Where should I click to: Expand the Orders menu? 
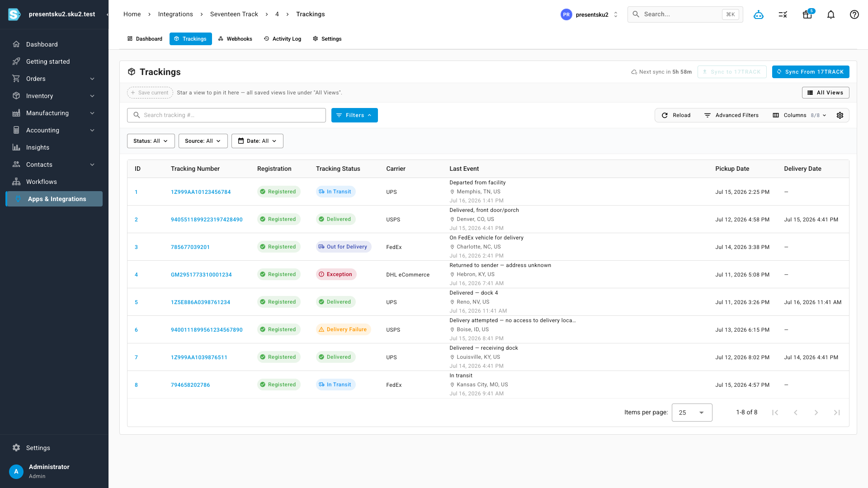(54, 79)
